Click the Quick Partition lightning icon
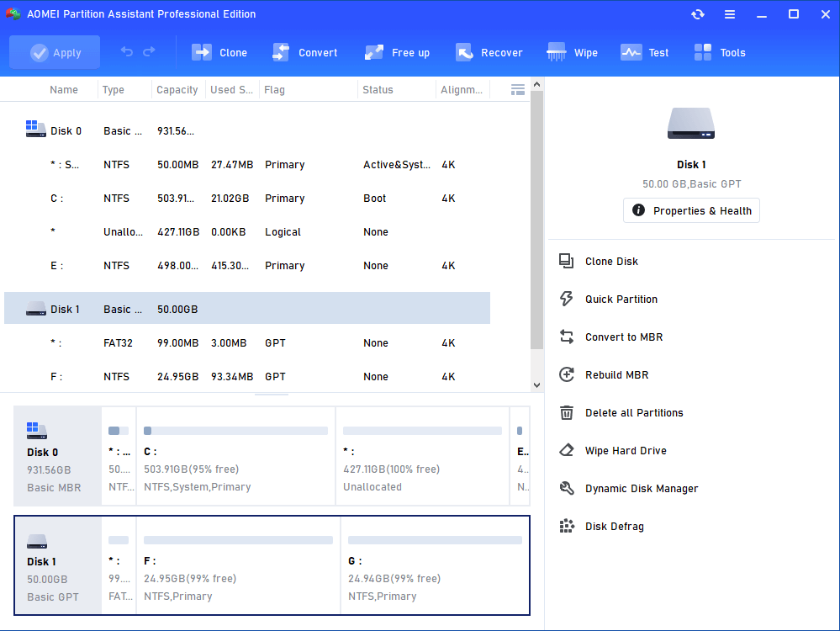Screen dimensions: 840x631 click(x=566, y=299)
